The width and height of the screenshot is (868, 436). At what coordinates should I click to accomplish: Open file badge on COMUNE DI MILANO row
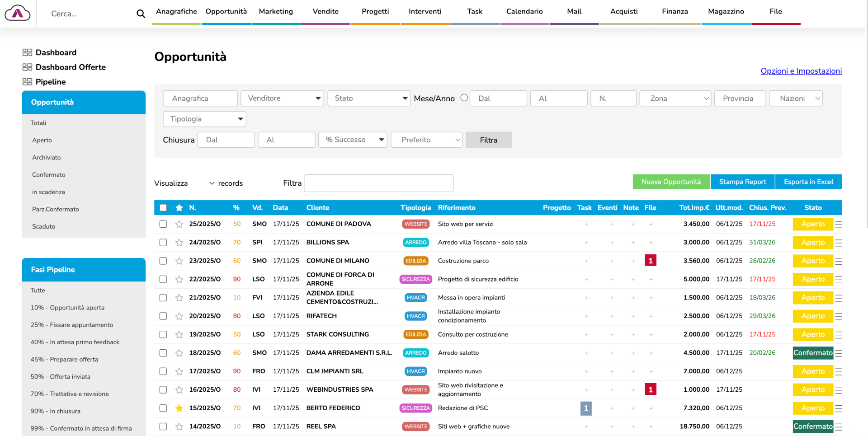coord(650,261)
